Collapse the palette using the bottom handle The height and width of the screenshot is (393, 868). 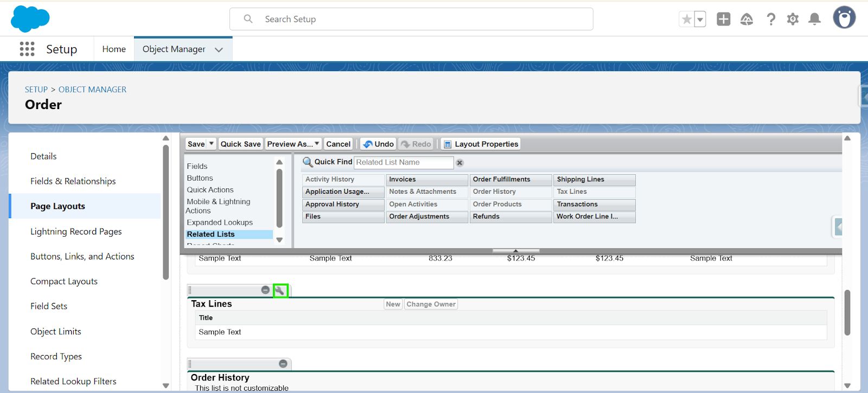coord(515,251)
